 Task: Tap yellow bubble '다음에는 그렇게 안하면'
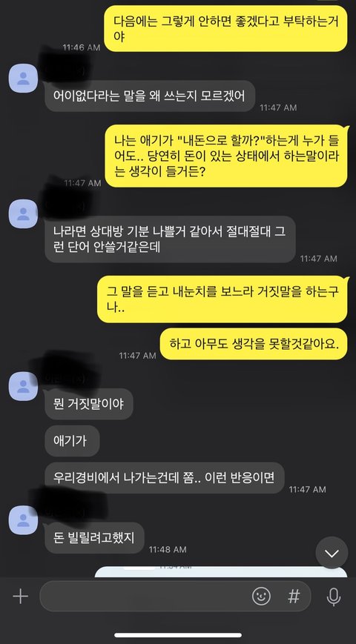click(x=225, y=28)
